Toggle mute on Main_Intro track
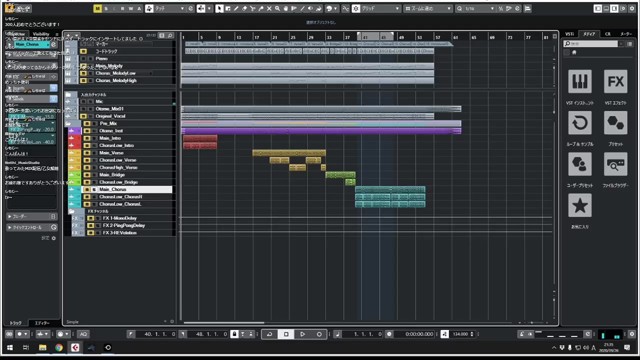 coord(87,138)
